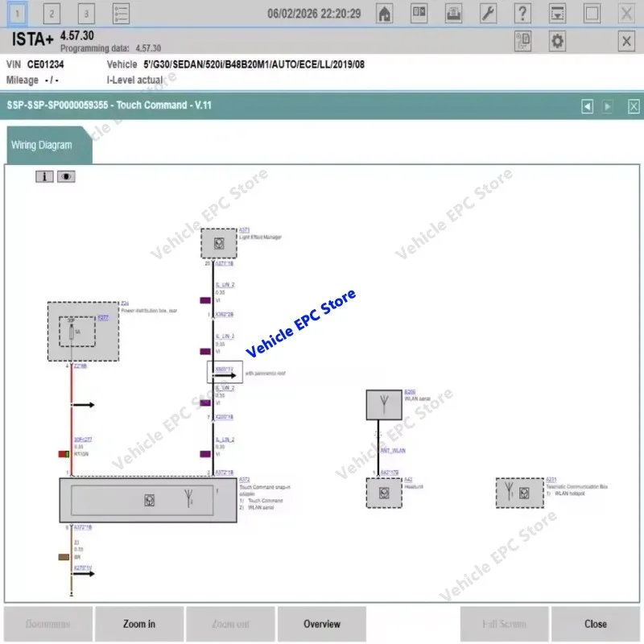644x644 pixels.
Task: Click the timestamp 06/02/2026 22:20:29
Action: (314, 14)
